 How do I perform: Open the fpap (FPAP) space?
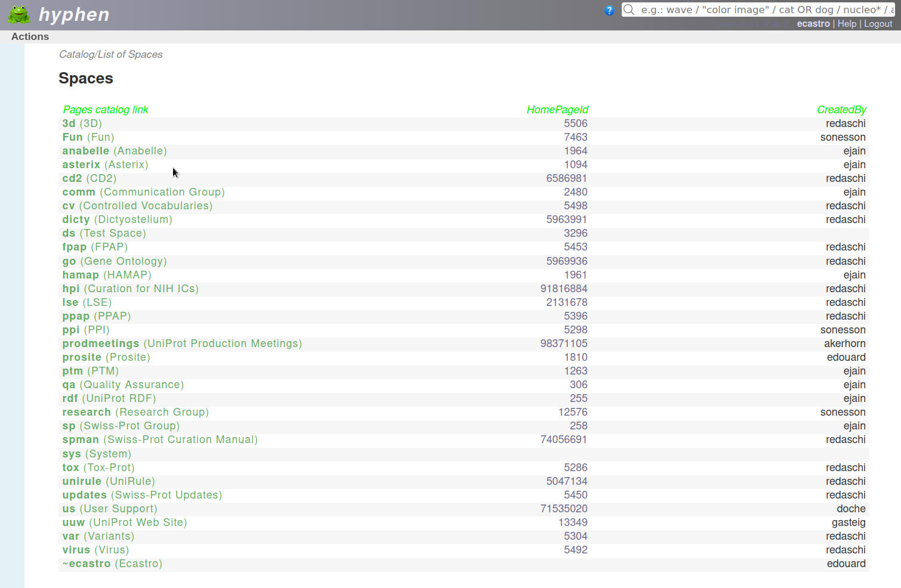click(95, 247)
